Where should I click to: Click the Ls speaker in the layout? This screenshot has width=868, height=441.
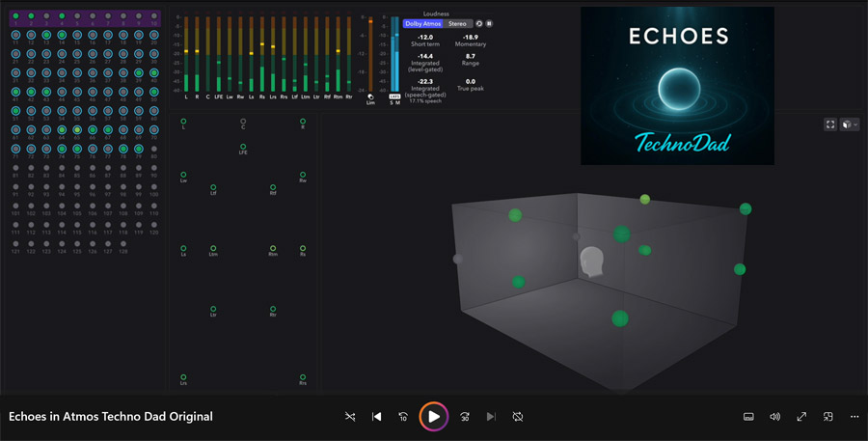coord(183,248)
